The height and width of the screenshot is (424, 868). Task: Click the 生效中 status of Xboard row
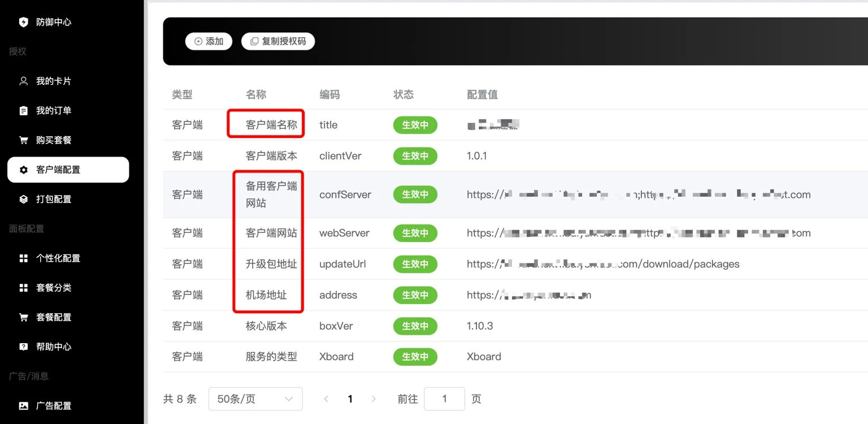(415, 357)
